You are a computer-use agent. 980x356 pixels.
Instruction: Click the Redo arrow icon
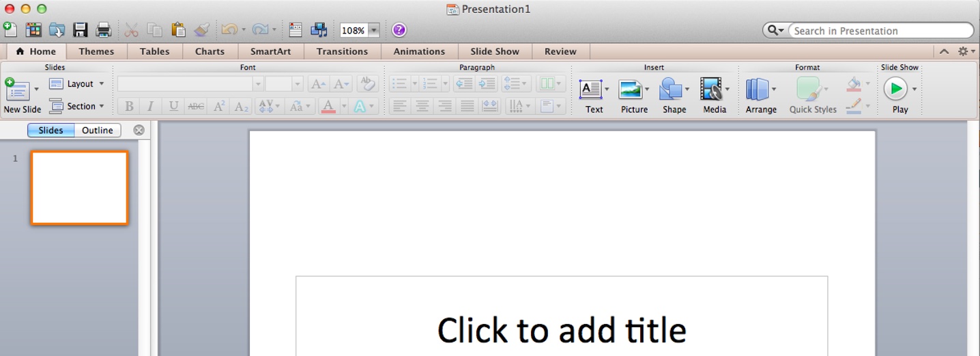[x=260, y=30]
